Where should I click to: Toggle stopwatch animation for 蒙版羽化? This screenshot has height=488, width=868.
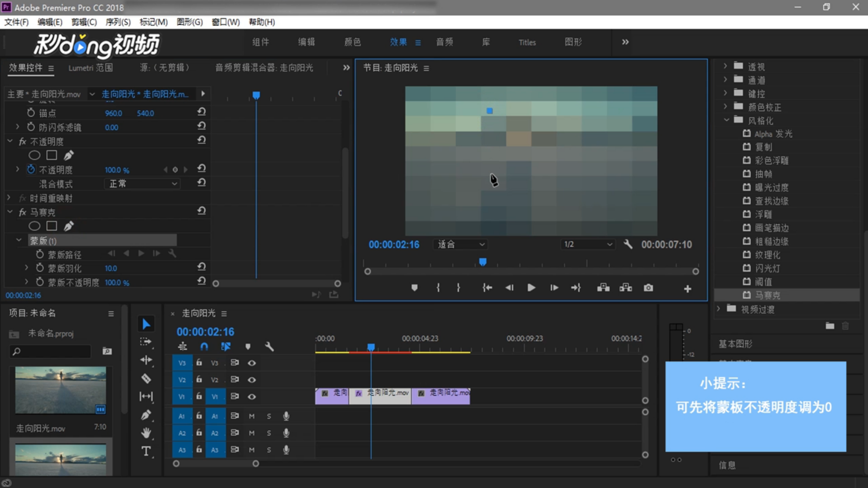[x=40, y=268]
